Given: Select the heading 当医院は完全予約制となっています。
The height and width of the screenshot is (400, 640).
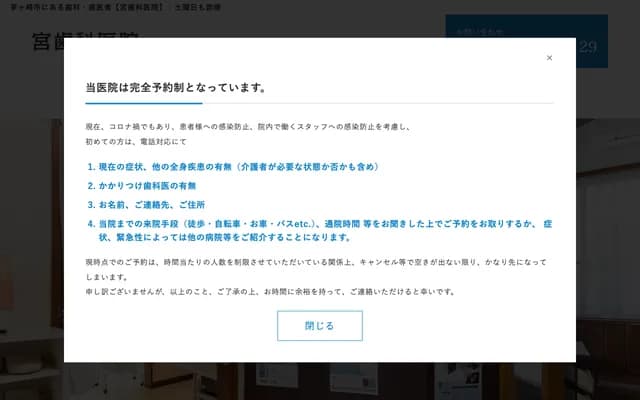Looking at the screenshot, I should coord(176,87).
